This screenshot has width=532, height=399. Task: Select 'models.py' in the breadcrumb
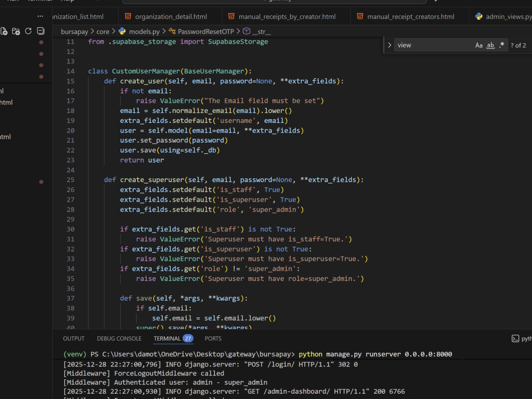[144, 31]
